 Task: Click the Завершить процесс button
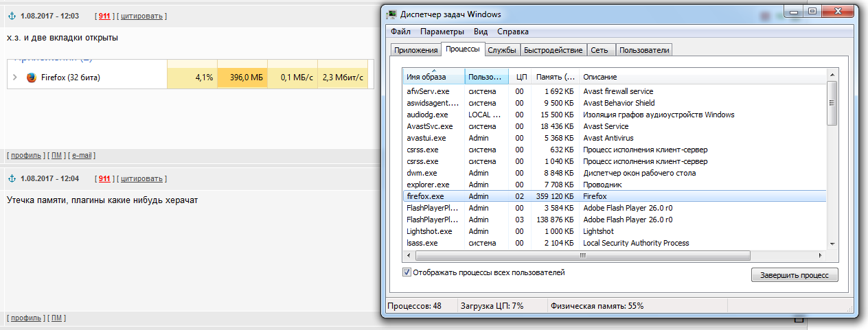coord(795,275)
